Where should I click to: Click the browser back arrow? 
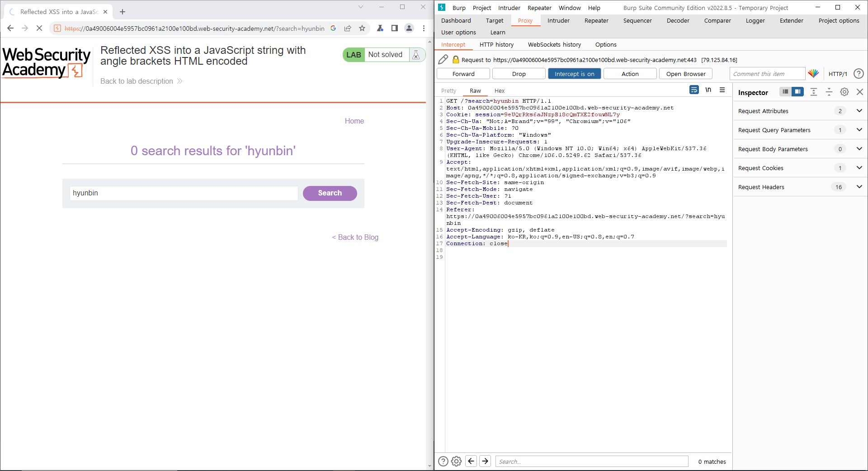(x=10, y=29)
